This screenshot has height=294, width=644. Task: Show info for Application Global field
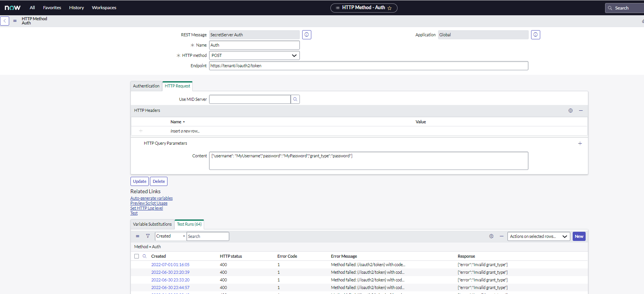(x=536, y=35)
